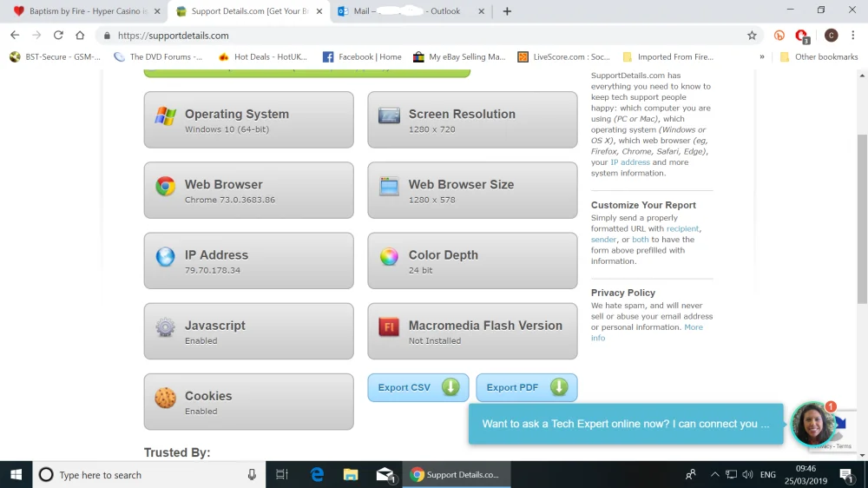The height and width of the screenshot is (488, 868).
Task: Reload the page
Action: (58, 35)
